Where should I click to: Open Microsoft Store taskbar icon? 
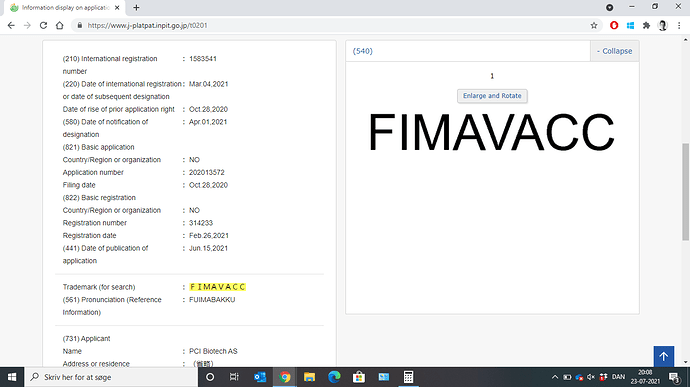point(359,377)
